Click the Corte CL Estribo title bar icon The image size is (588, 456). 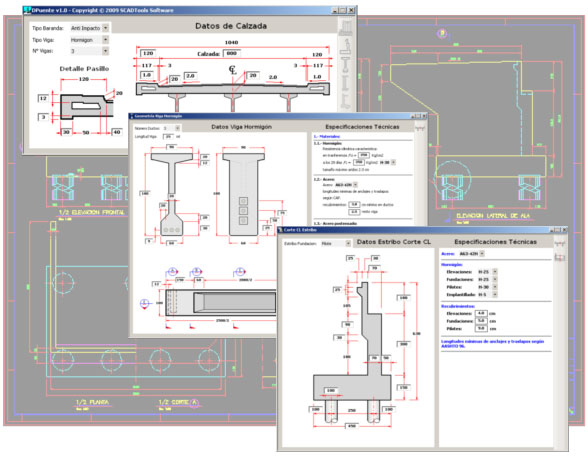pyautogui.click(x=280, y=230)
